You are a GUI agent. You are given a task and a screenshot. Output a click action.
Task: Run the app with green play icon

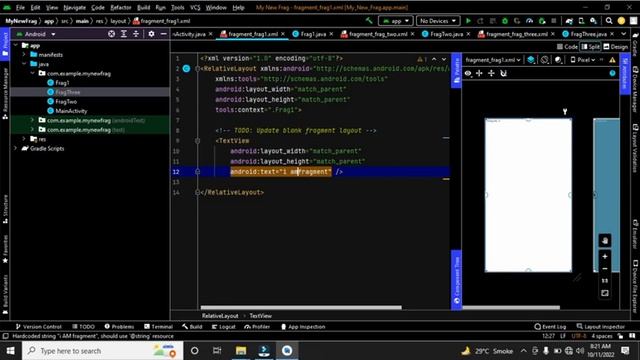tap(468, 21)
